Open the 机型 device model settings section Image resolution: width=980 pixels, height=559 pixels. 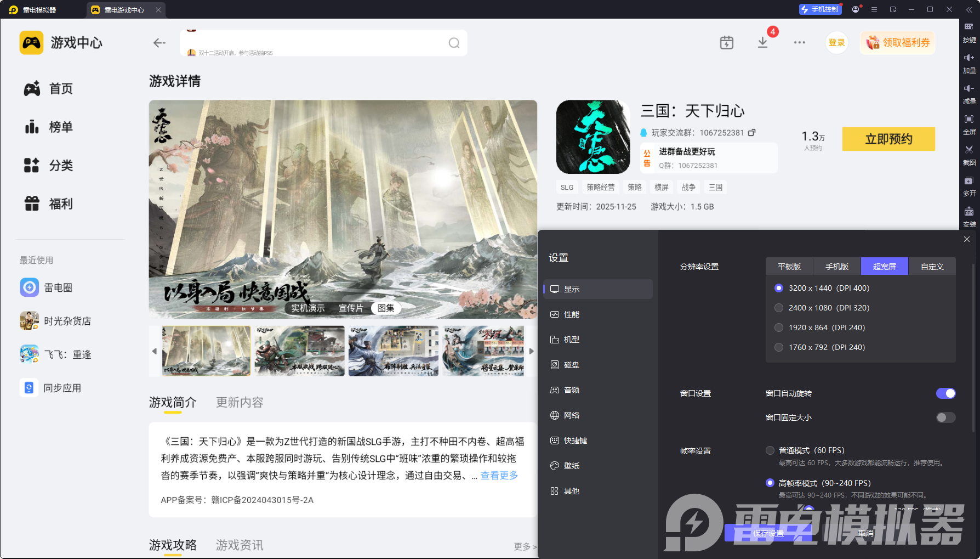pyautogui.click(x=598, y=340)
